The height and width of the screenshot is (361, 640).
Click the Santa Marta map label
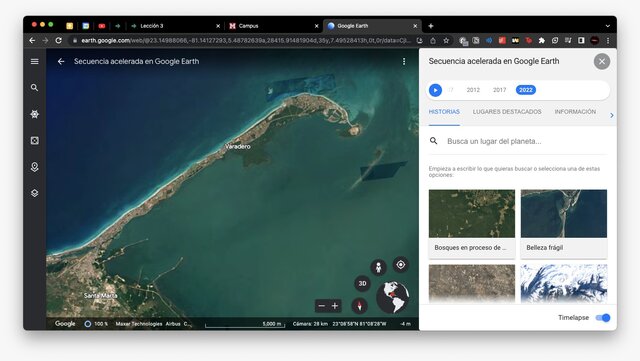tap(100, 295)
